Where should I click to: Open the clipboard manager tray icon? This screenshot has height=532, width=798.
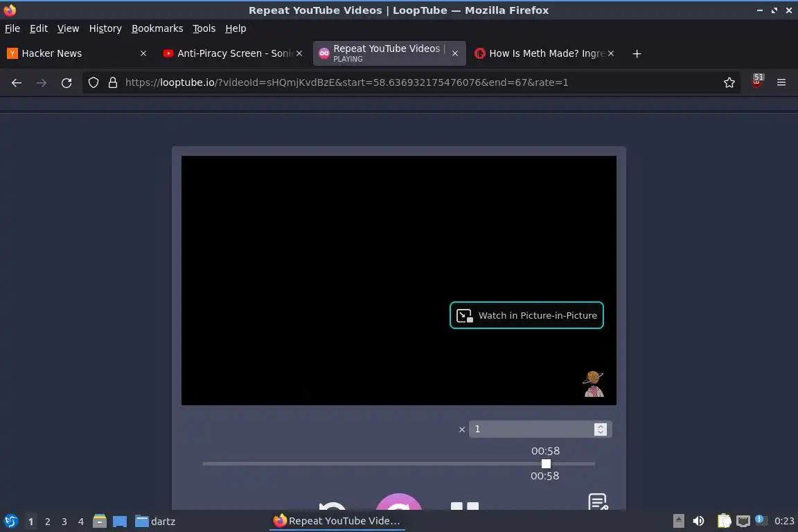724,521
